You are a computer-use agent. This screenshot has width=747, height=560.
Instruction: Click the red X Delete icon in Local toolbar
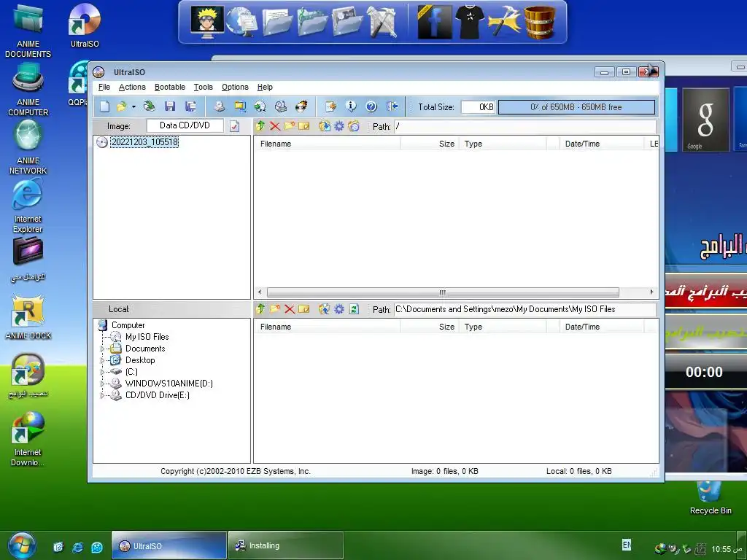[x=289, y=309]
